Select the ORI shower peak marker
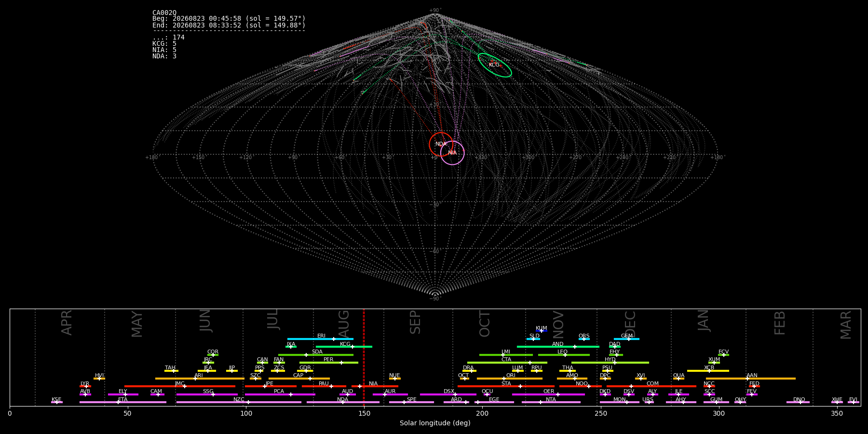This screenshot has width=868, height=434. 504,379
